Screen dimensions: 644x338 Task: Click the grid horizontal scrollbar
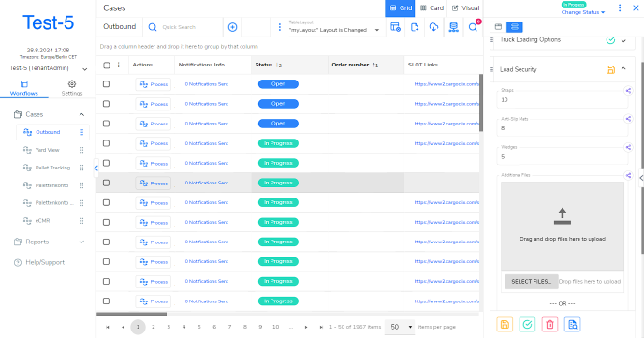coord(131,314)
